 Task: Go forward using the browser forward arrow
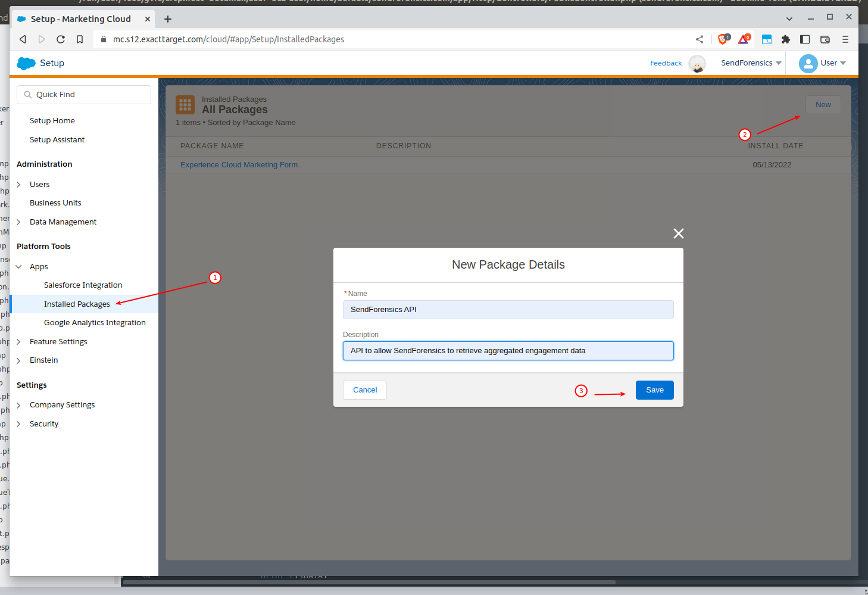42,39
